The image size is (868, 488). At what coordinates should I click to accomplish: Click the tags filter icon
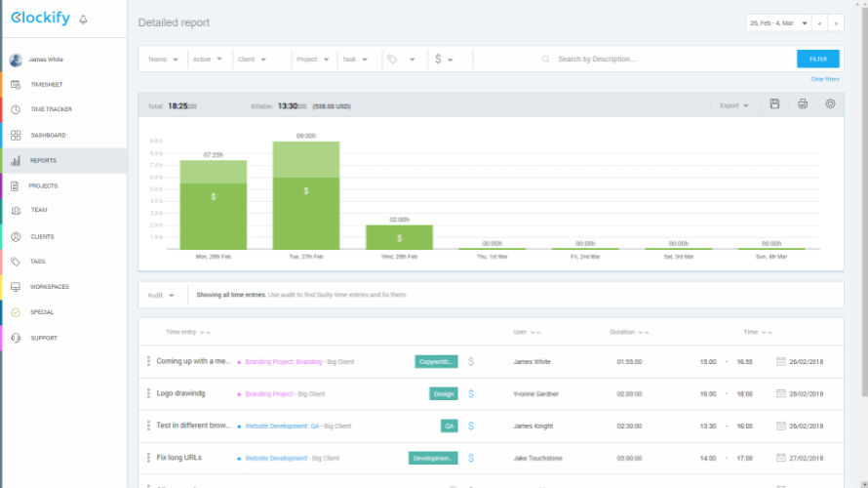[393, 60]
